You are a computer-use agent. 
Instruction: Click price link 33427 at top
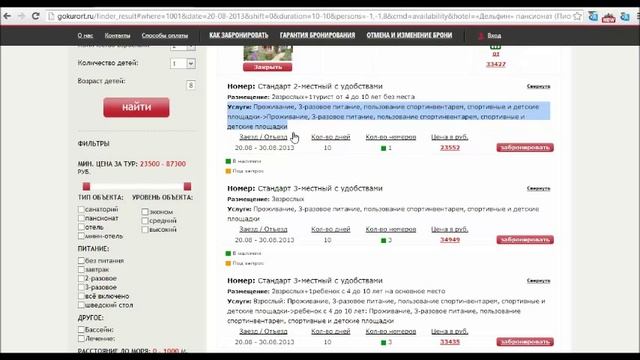(x=496, y=64)
